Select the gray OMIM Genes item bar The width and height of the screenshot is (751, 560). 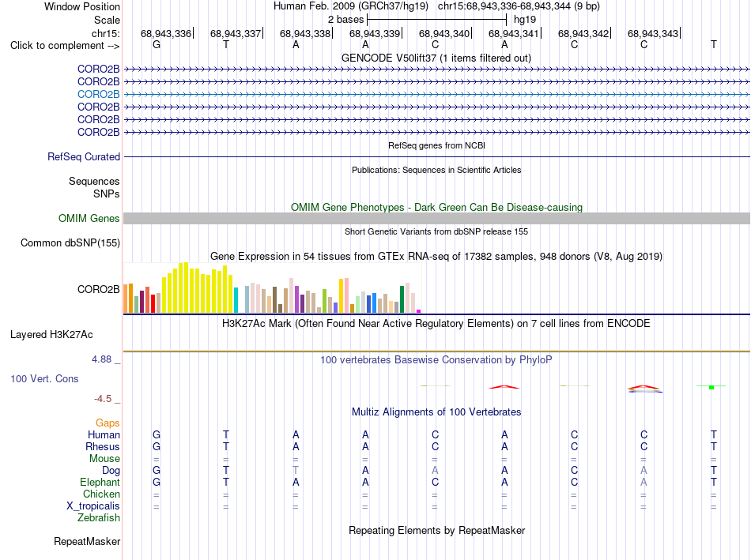[x=436, y=218]
